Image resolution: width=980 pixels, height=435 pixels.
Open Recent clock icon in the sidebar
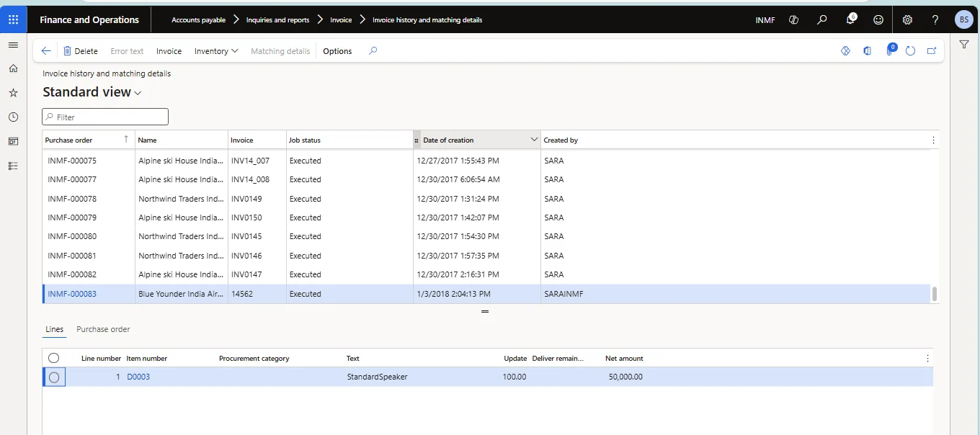coord(13,117)
